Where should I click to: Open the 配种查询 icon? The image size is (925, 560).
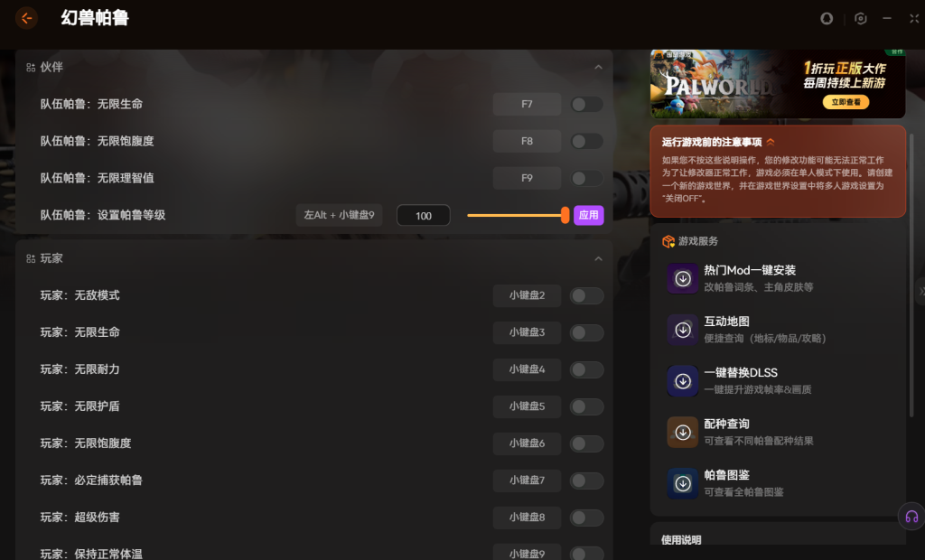tap(683, 432)
